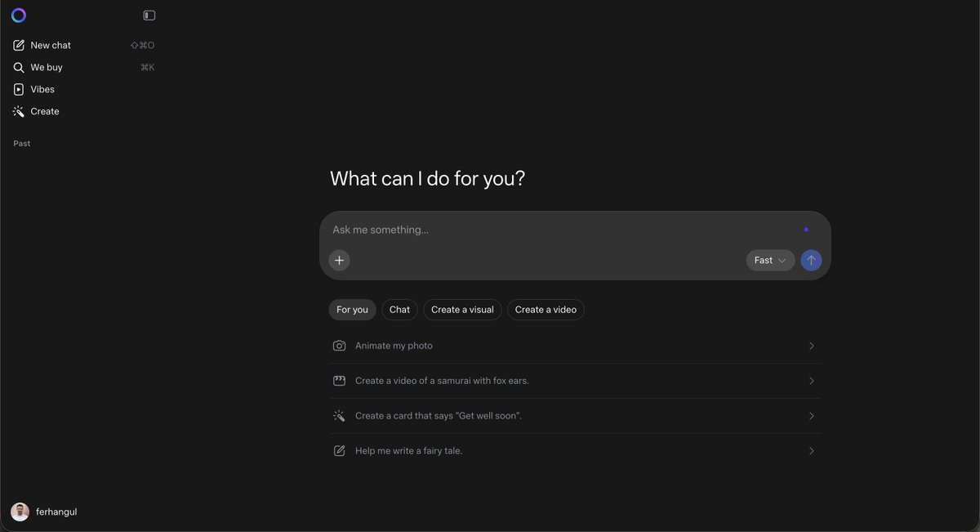
Task: Click the Meta AI ring logo
Action: (19, 16)
